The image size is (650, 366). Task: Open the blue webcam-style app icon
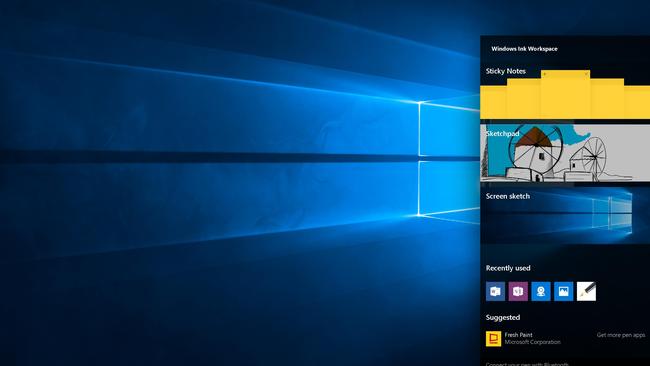coord(541,291)
